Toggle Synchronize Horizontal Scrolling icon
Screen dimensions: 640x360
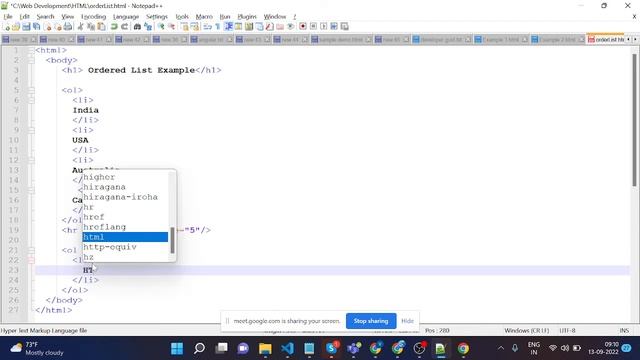pyautogui.click(x=195, y=27)
